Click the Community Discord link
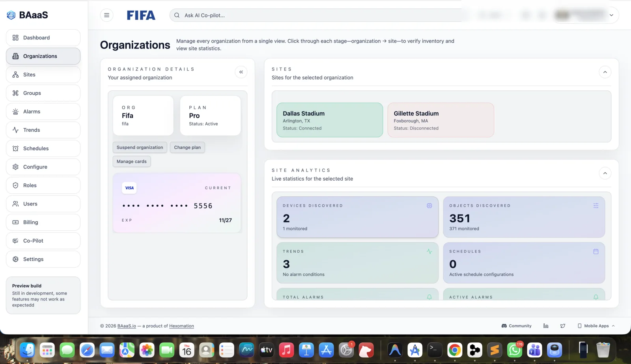This screenshot has width=631, height=364. pyautogui.click(x=516, y=326)
